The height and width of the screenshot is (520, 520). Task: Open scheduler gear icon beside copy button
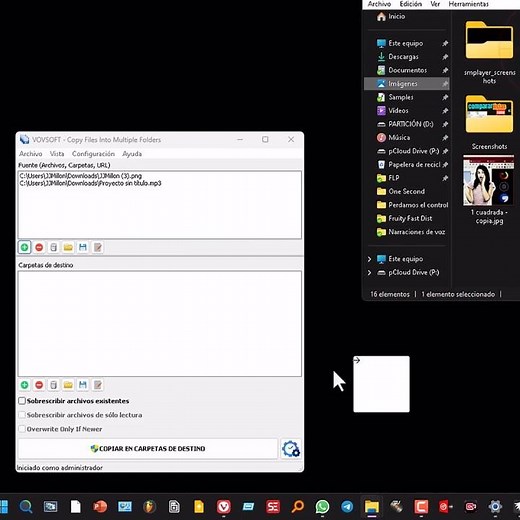[x=291, y=449]
